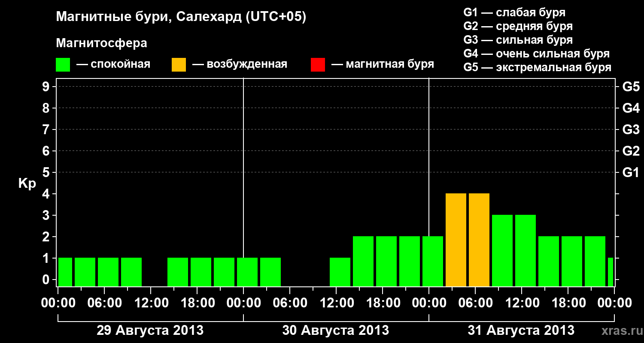Click the first 00:00 time axis label
The height and width of the screenshot is (343, 644).
58,303
